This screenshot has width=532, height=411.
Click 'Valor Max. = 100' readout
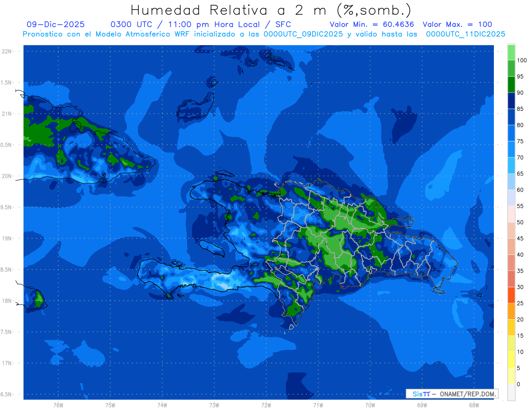457,24
